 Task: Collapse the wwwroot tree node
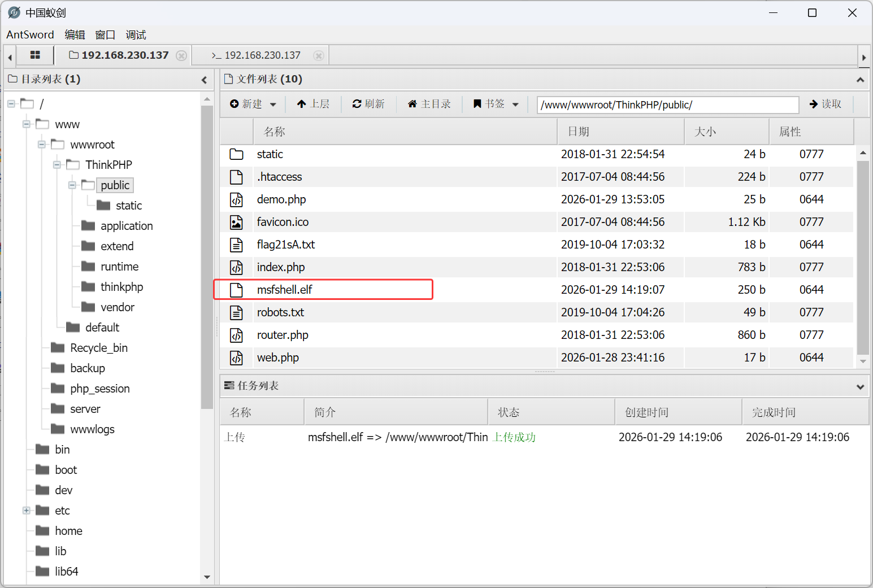pos(41,145)
